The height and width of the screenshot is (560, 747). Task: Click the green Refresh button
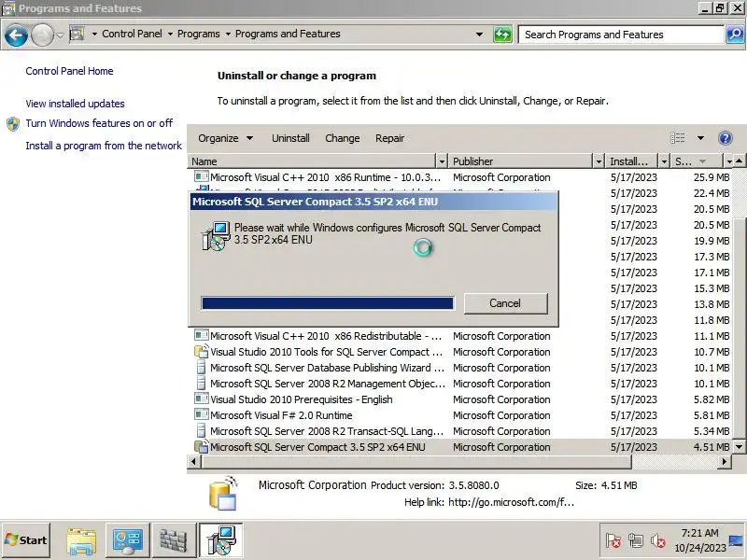click(x=502, y=35)
